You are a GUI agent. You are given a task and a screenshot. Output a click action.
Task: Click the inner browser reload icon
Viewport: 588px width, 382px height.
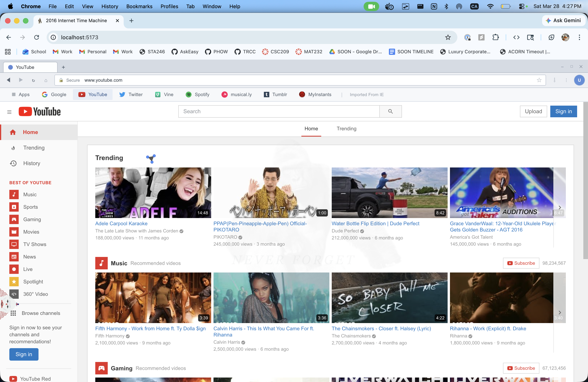(x=33, y=80)
